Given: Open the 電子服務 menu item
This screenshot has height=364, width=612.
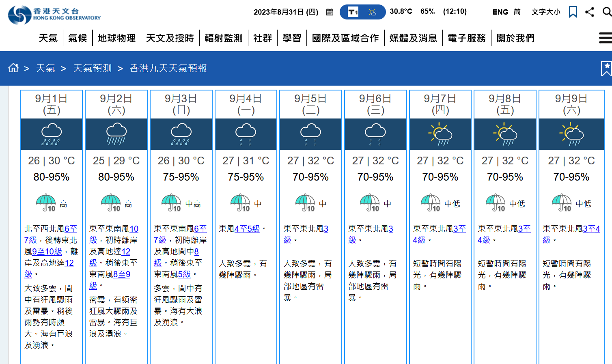Looking at the screenshot, I should click(467, 38).
